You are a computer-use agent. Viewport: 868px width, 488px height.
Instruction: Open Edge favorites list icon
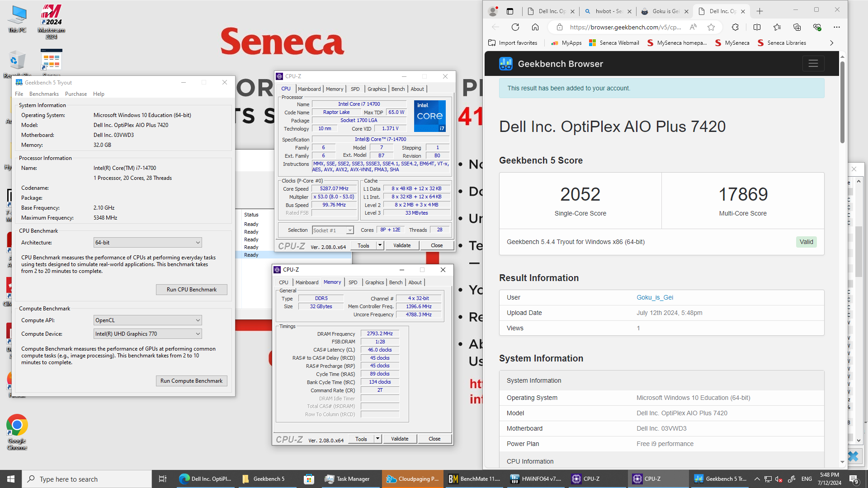click(x=777, y=27)
